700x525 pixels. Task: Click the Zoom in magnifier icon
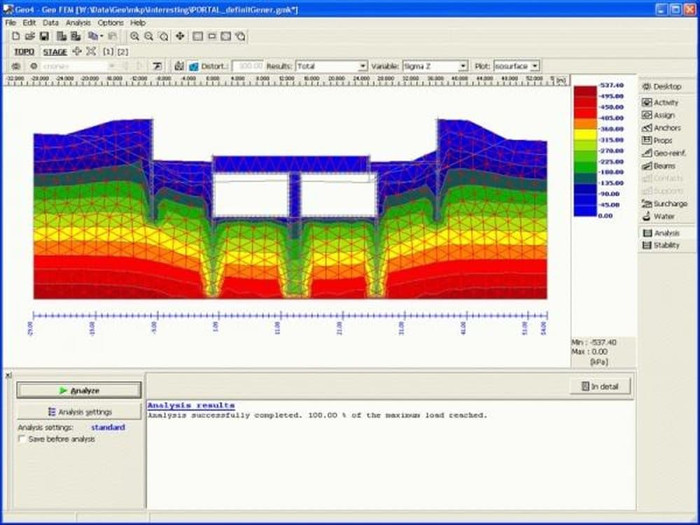click(135, 36)
